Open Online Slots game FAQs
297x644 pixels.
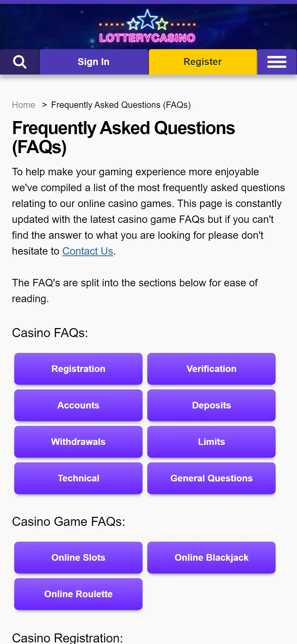(78, 558)
